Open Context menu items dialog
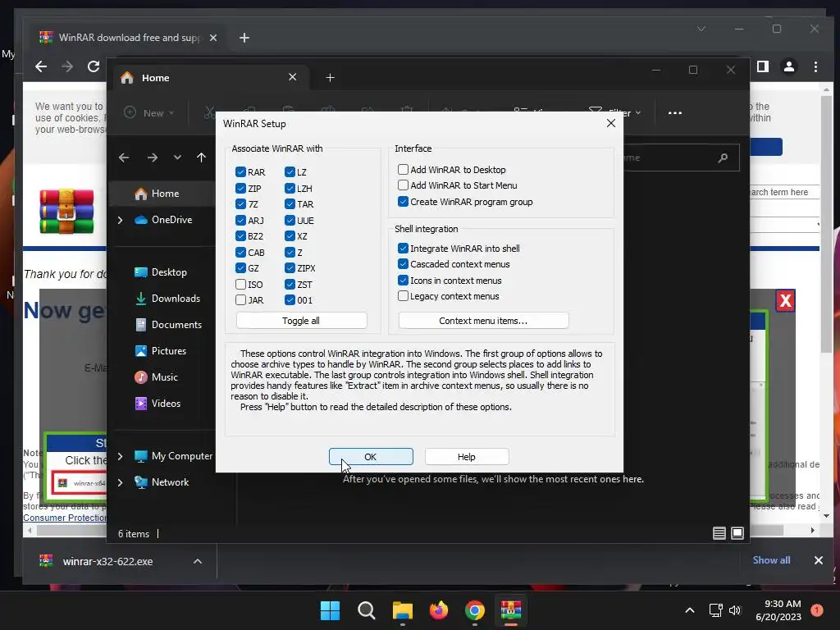The height and width of the screenshot is (630, 840). point(483,321)
